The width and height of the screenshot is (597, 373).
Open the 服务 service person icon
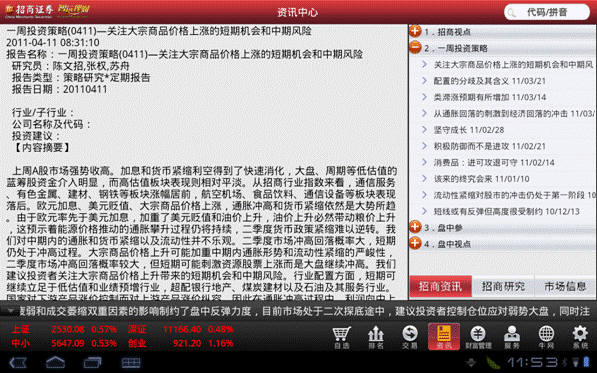click(512, 336)
